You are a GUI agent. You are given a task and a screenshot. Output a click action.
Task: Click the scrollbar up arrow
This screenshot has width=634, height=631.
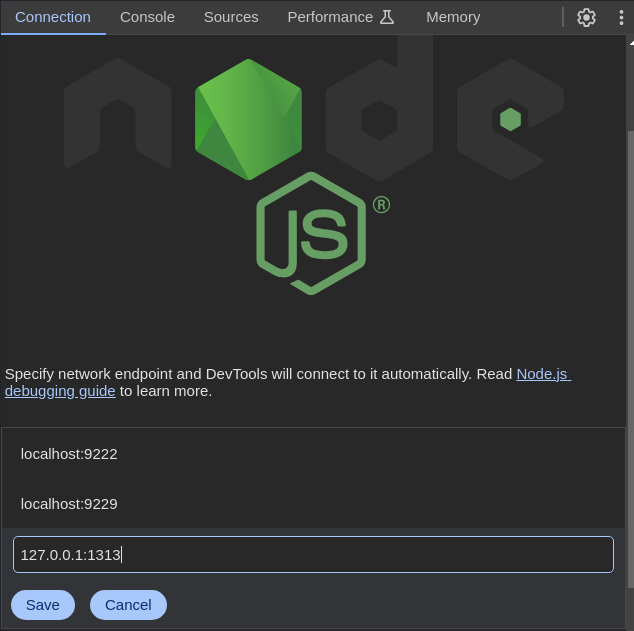point(631,43)
